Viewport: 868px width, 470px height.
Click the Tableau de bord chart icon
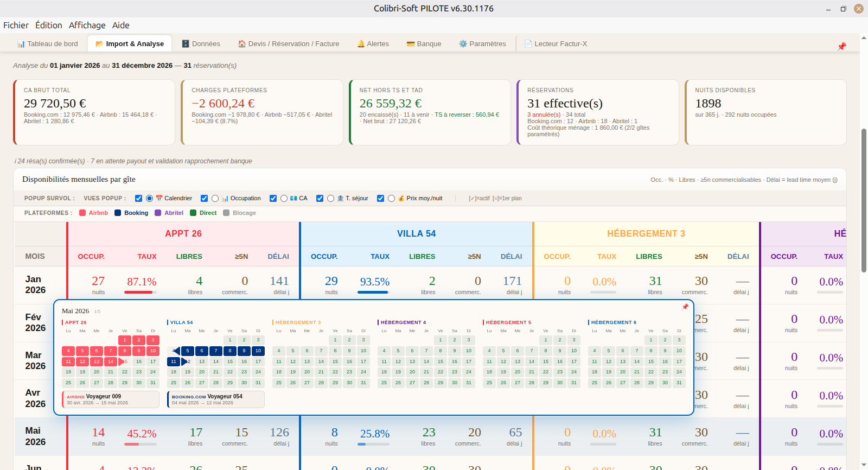[21, 44]
